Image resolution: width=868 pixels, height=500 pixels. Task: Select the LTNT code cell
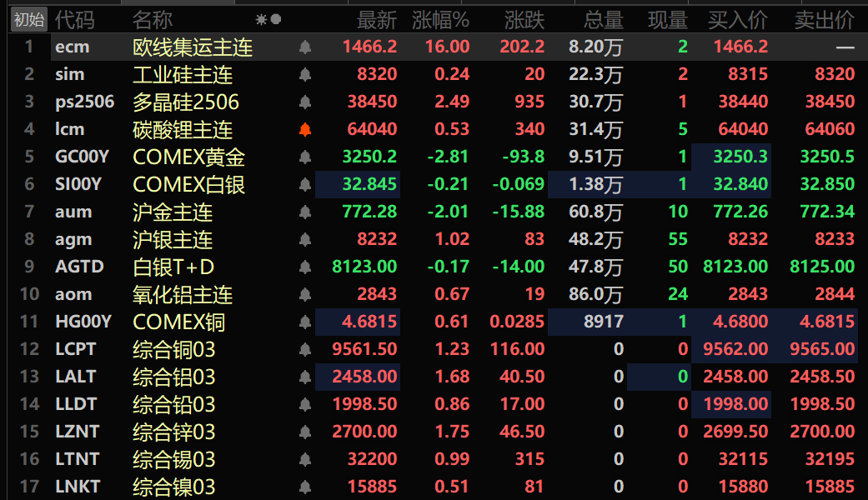[x=77, y=459]
